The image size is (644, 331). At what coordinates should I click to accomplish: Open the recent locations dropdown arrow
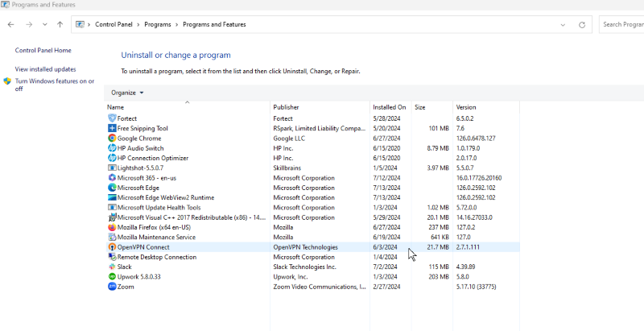pyautogui.click(x=45, y=25)
